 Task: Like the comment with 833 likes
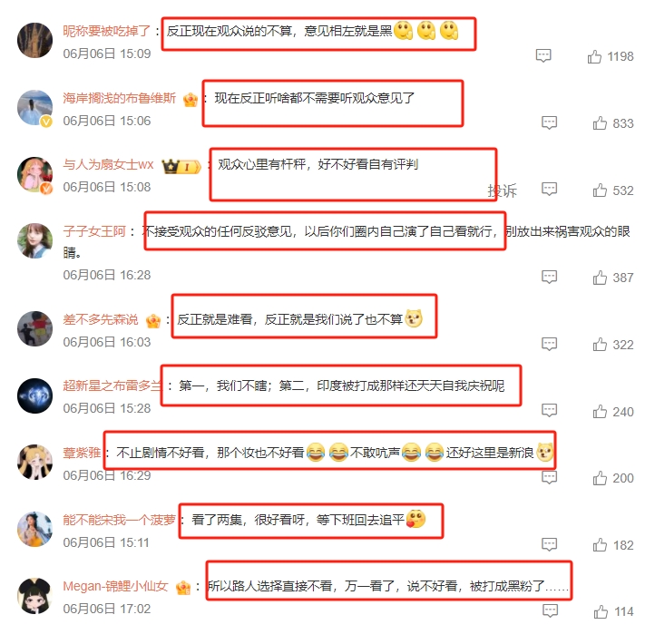600,123
